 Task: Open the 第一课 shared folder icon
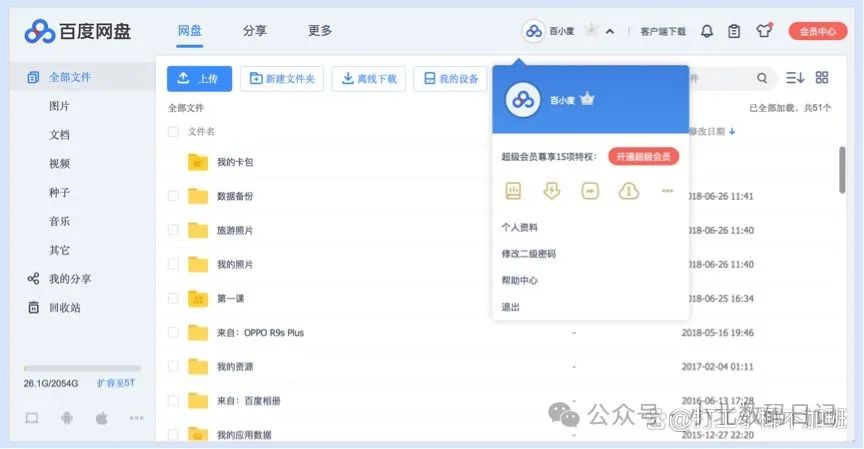[x=198, y=299]
